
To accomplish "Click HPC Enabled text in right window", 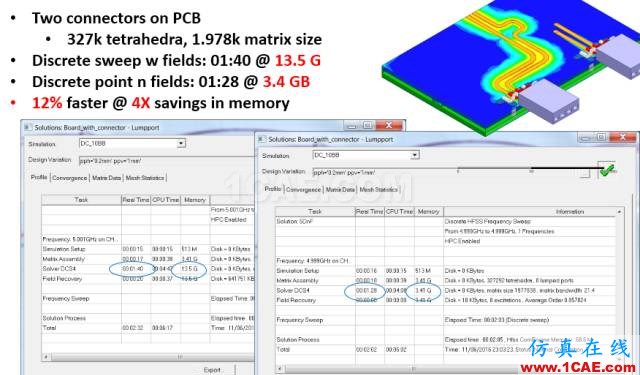I will coord(462,241).
